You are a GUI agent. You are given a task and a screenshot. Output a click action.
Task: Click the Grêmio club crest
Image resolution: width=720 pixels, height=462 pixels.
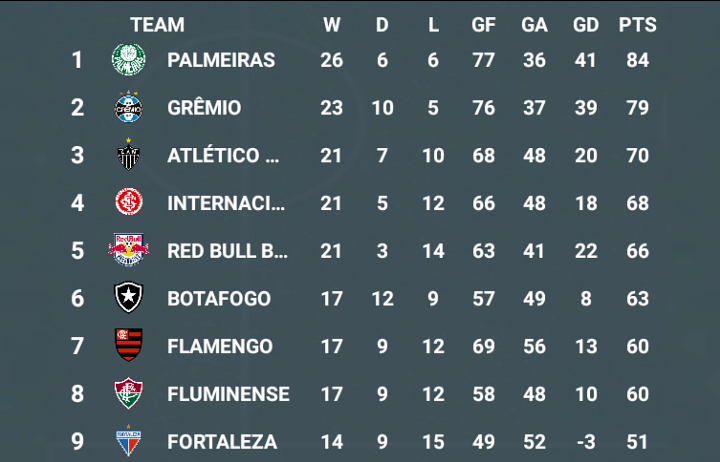(x=129, y=107)
